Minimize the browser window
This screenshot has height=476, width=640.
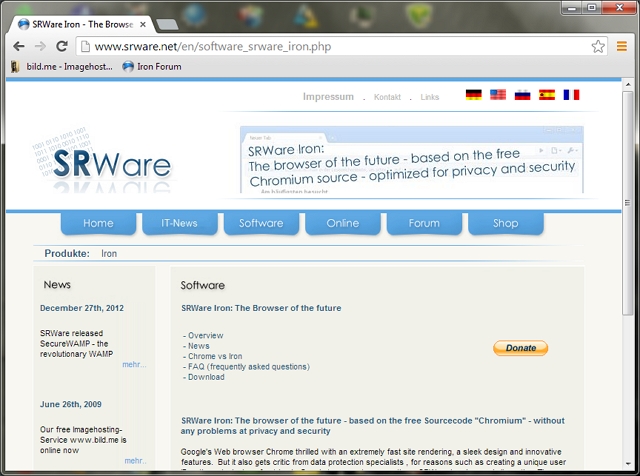tap(572, 8)
